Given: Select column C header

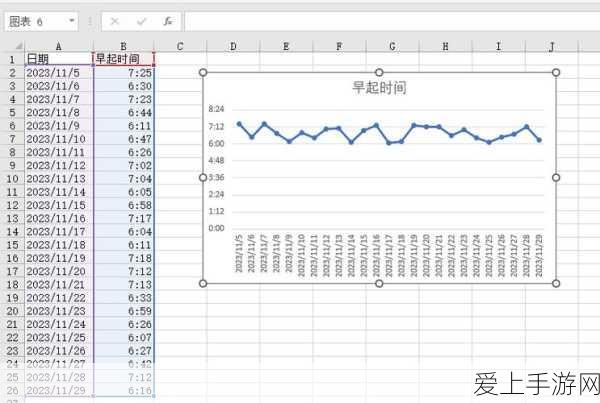Looking at the screenshot, I should coord(180,46).
